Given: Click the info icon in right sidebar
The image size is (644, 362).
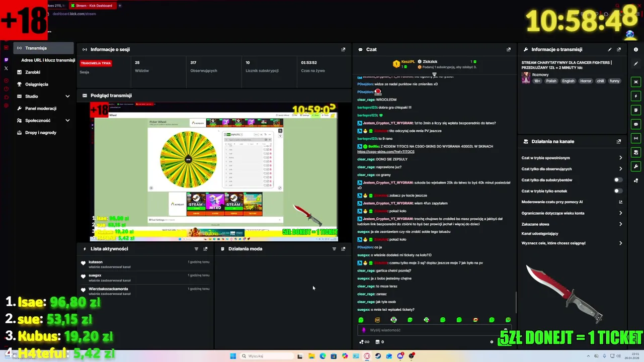Looking at the screenshot, I should [636, 49].
